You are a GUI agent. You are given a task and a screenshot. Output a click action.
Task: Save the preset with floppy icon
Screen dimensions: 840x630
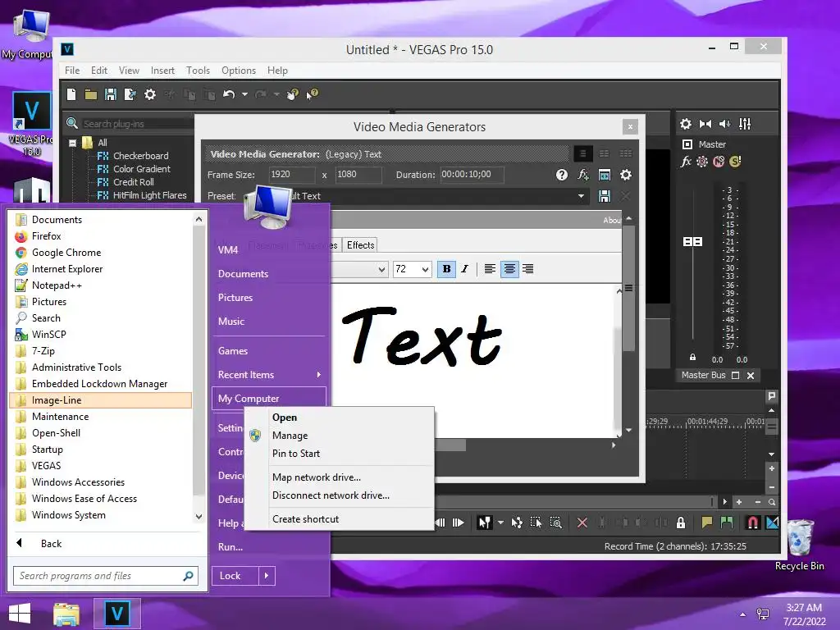click(605, 196)
